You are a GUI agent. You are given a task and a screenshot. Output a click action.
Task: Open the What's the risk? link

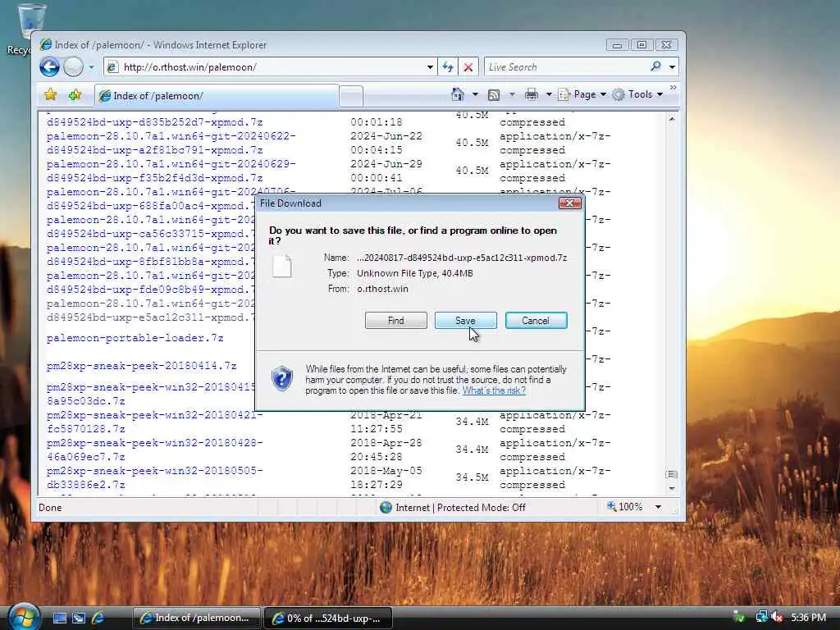coord(494,390)
